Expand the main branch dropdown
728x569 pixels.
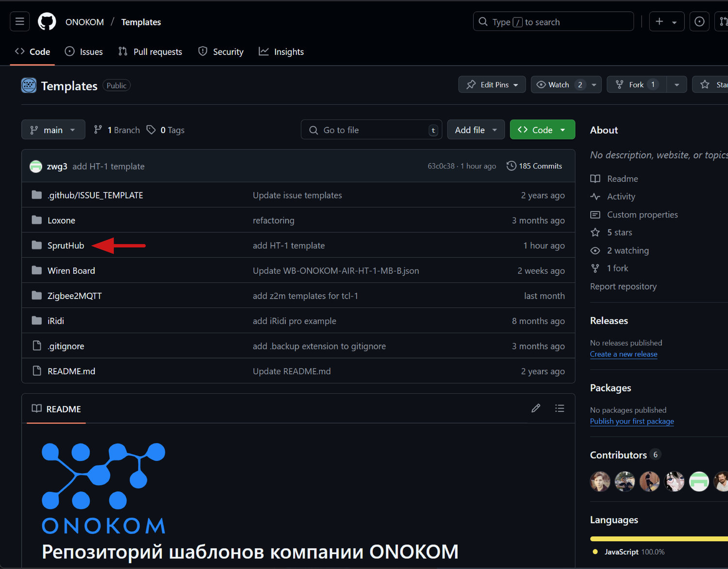click(x=53, y=130)
